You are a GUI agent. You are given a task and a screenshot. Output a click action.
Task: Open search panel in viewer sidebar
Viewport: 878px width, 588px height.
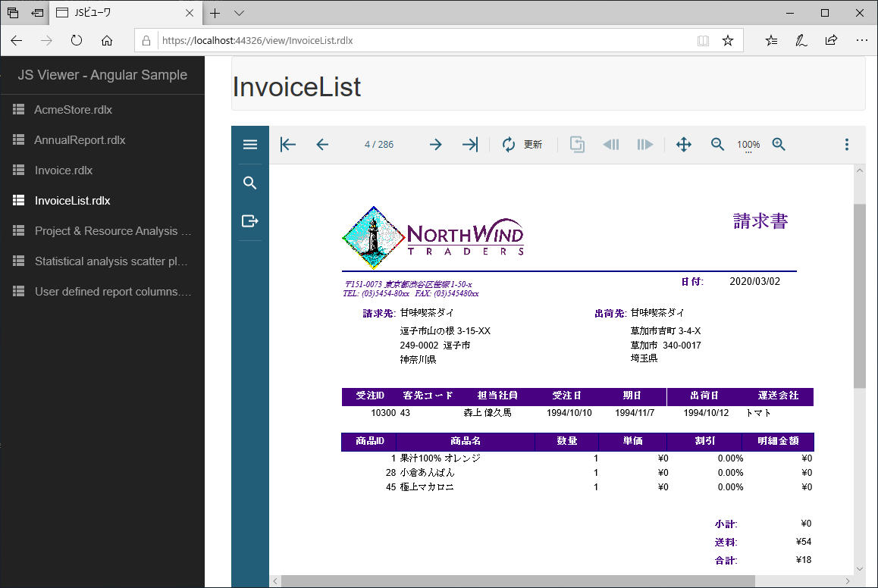[250, 183]
